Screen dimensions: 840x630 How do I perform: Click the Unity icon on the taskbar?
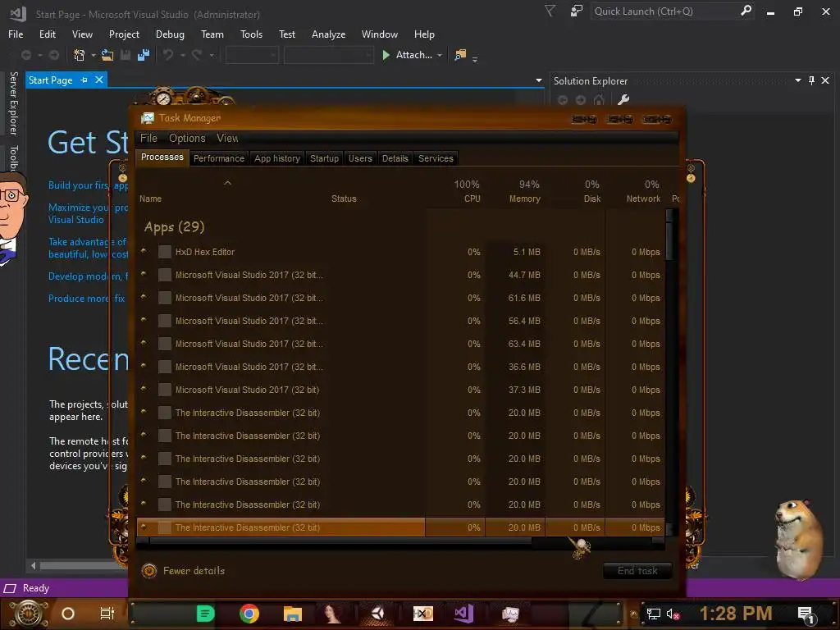pyautogui.click(x=377, y=614)
